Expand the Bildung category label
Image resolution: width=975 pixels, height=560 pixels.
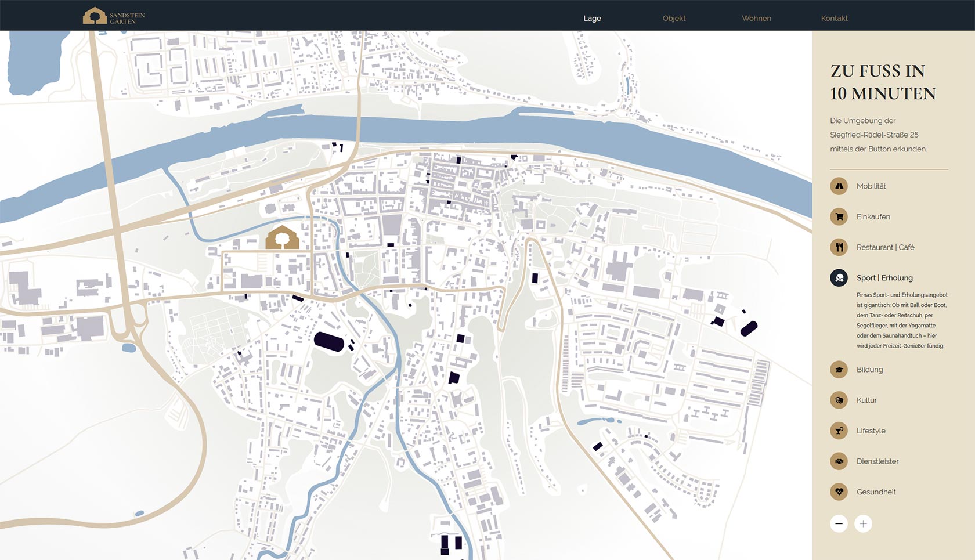pyautogui.click(x=869, y=370)
